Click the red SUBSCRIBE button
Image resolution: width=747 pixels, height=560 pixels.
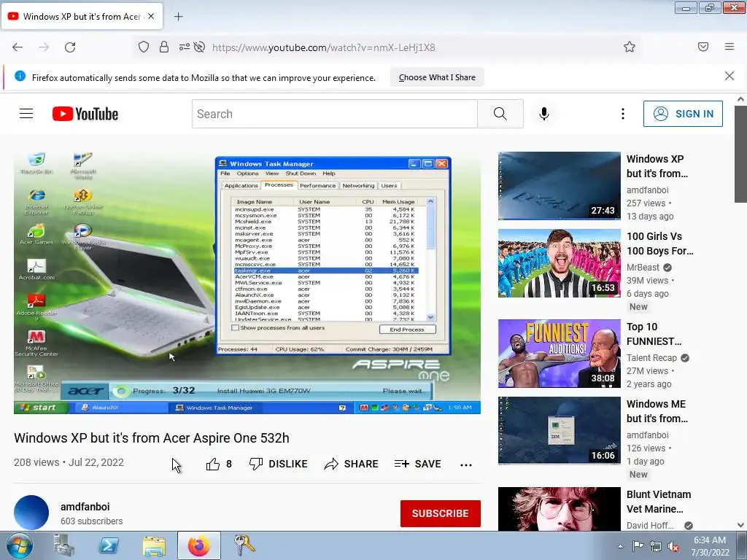point(440,513)
